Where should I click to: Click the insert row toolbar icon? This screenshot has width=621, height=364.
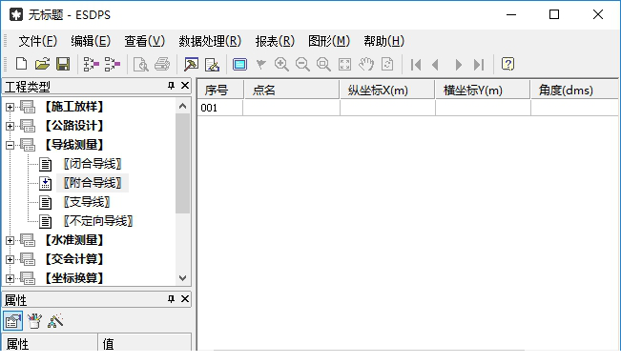point(91,64)
